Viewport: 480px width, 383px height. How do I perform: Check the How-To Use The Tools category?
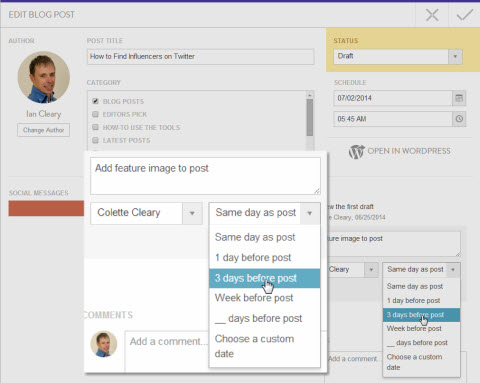tap(95, 127)
